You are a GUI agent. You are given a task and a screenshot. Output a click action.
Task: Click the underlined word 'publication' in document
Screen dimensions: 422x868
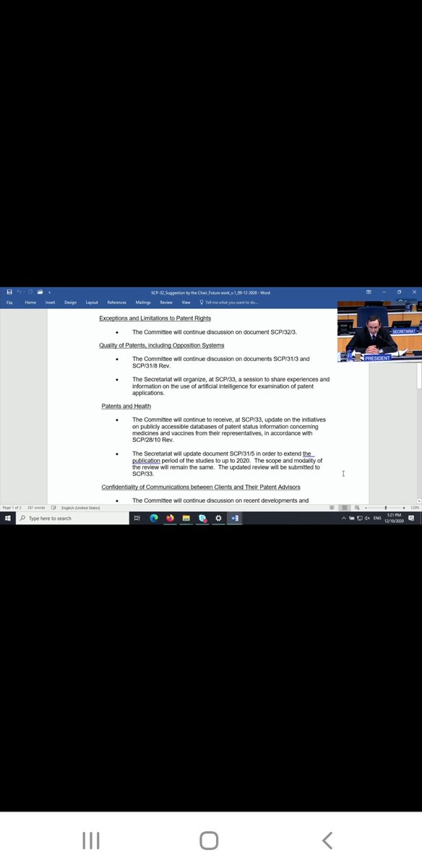click(146, 460)
